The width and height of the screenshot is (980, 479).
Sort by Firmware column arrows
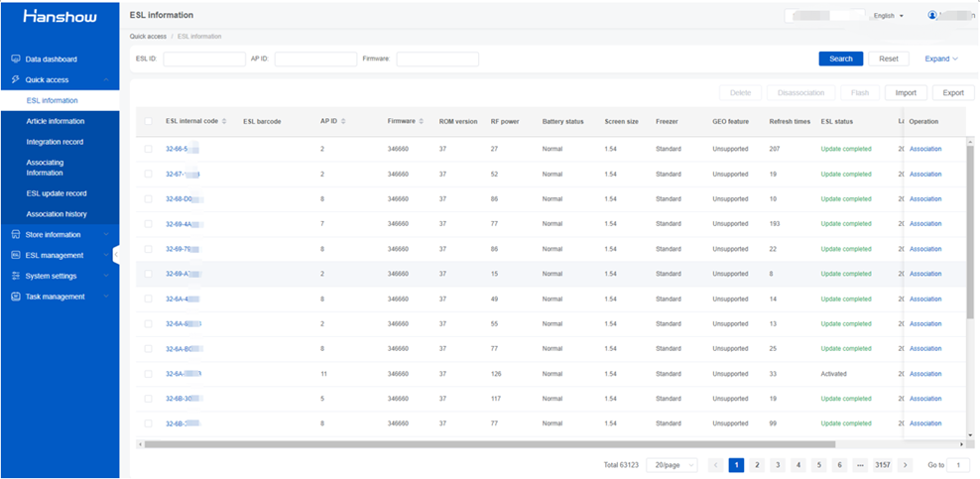click(x=422, y=121)
